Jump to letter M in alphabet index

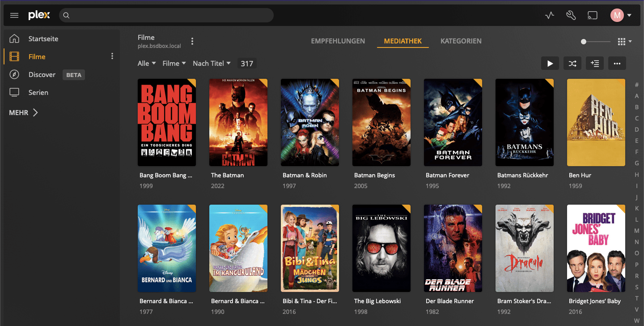coord(637,231)
